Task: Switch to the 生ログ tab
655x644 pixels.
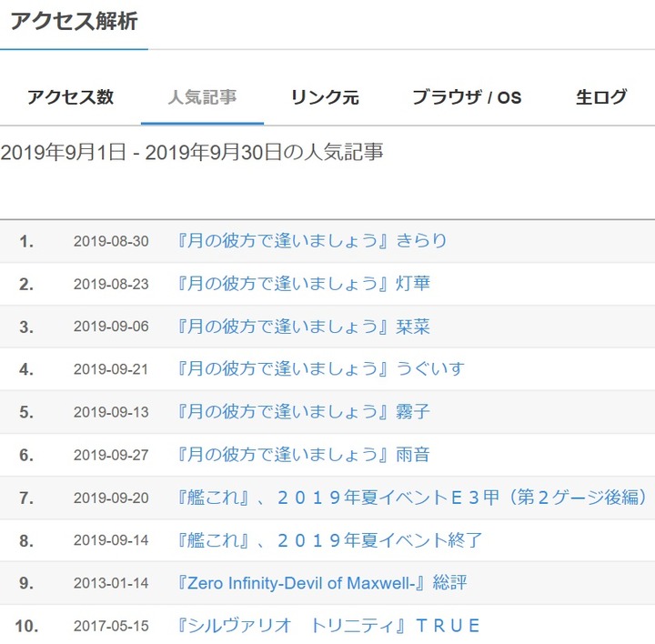Action: pyautogui.click(x=601, y=97)
